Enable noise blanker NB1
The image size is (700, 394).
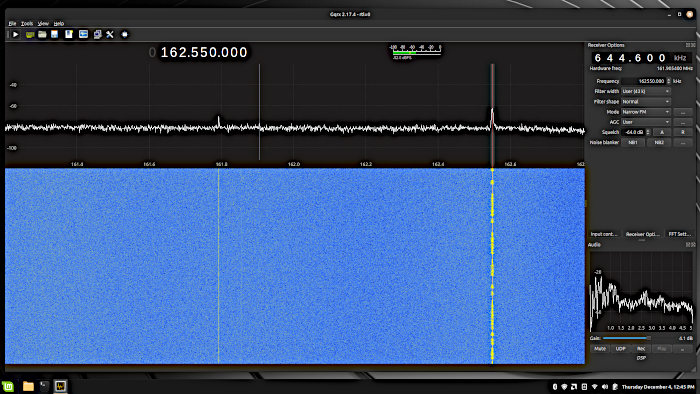(x=633, y=142)
